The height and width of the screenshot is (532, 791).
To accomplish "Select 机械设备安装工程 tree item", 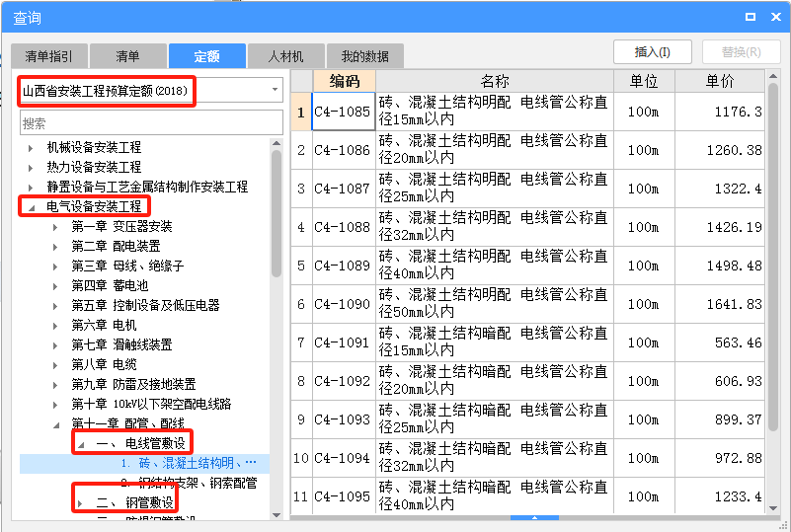I will (94, 147).
